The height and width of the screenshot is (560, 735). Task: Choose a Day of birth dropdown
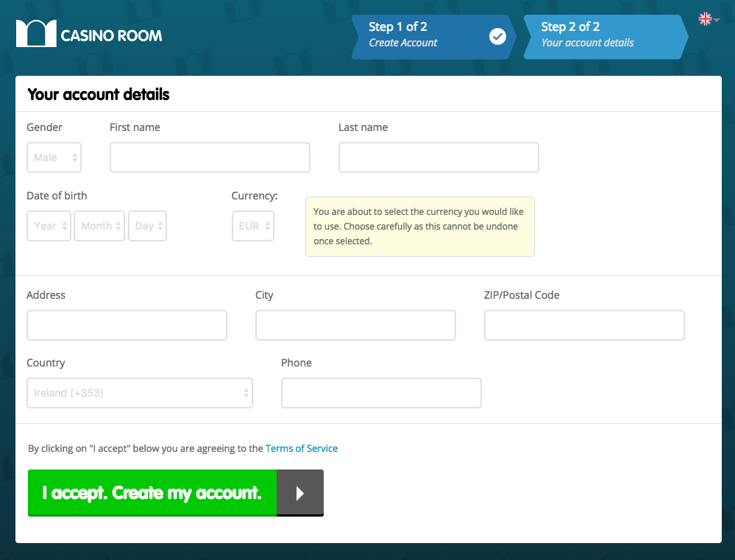pos(147,226)
